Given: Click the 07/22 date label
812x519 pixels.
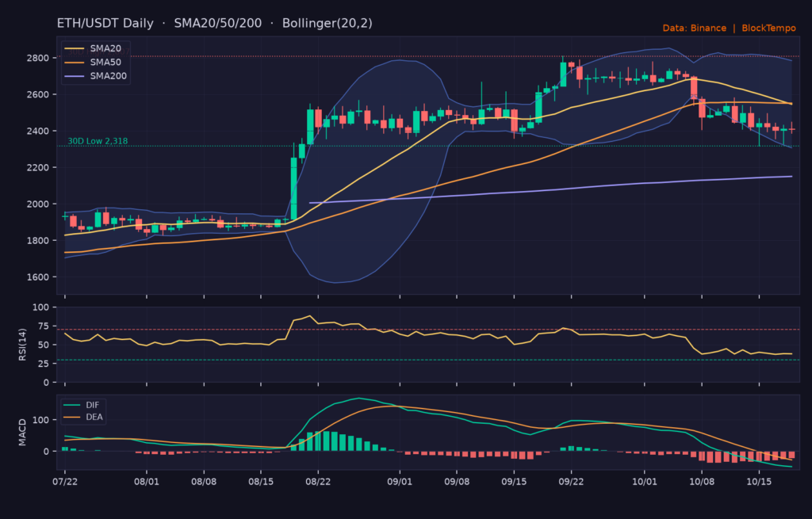Looking at the screenshot, I should click(x=65, y=482).
